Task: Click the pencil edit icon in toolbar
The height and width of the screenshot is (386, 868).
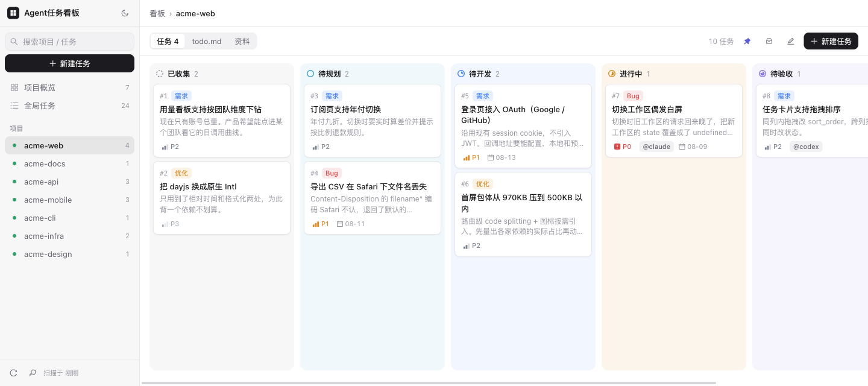Action: coord(791,41)
